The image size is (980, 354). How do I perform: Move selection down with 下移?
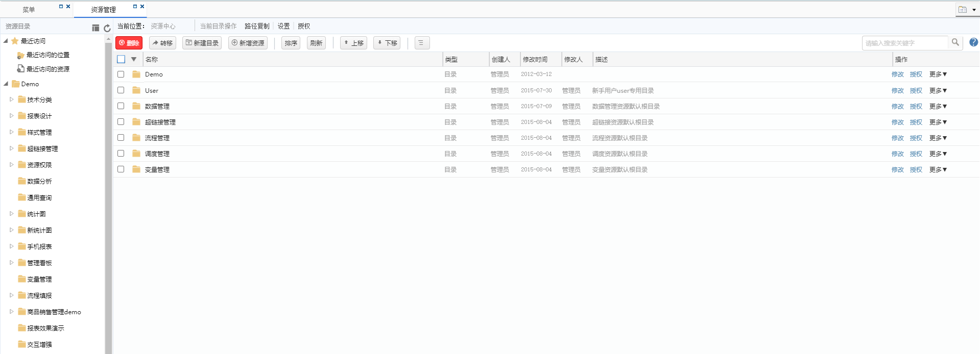[387, 43]
